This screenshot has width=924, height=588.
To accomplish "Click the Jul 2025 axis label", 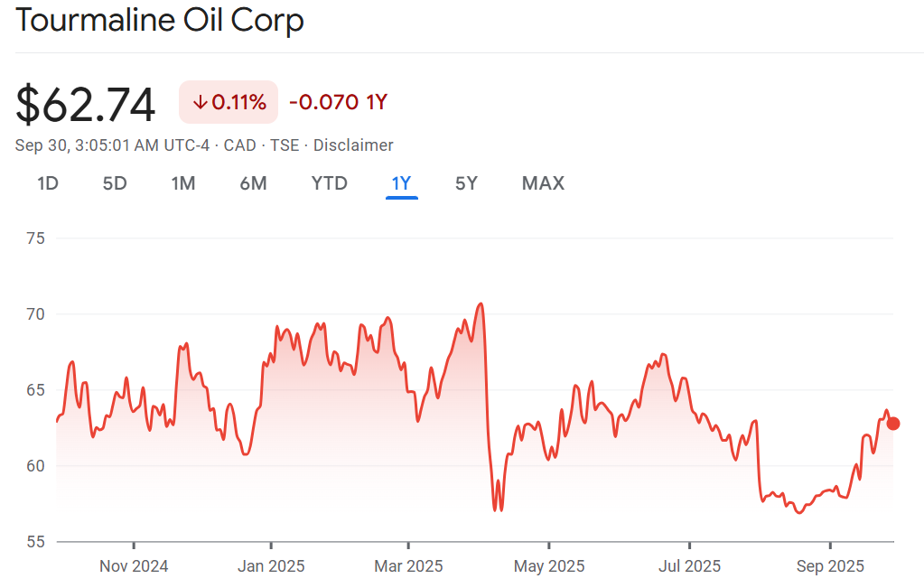I will click(689, 566).
